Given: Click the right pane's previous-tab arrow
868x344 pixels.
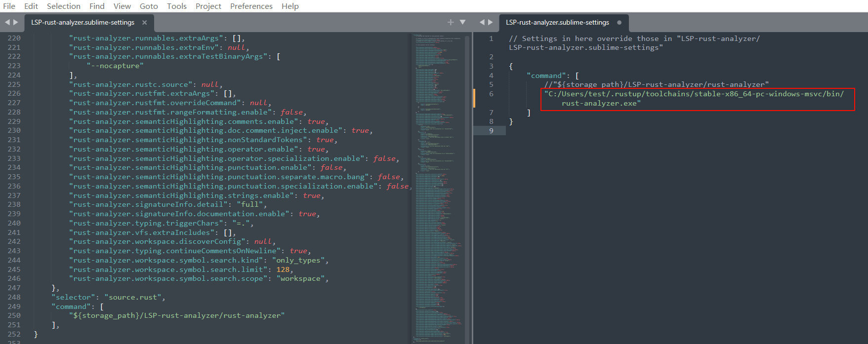Looking at the screenshot, I should click(x=482, y=22).
